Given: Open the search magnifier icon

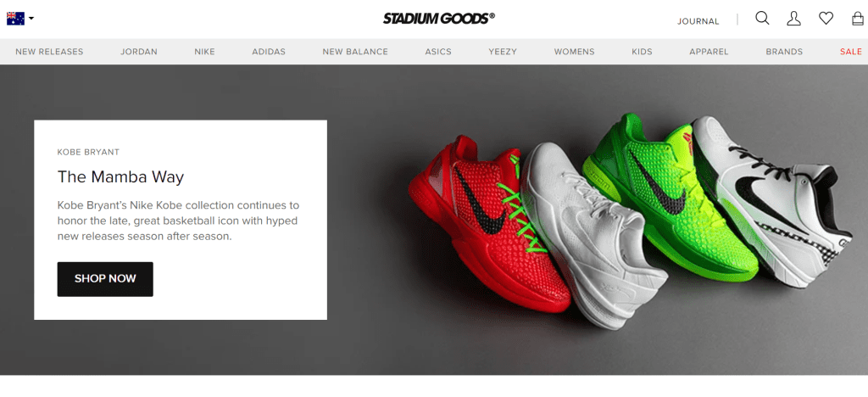Looking at the screenshot, I should tap(762, 19).
